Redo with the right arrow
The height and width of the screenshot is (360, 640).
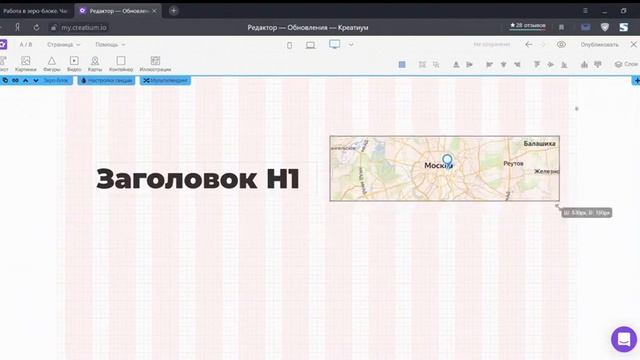click(x=542, y=44)
